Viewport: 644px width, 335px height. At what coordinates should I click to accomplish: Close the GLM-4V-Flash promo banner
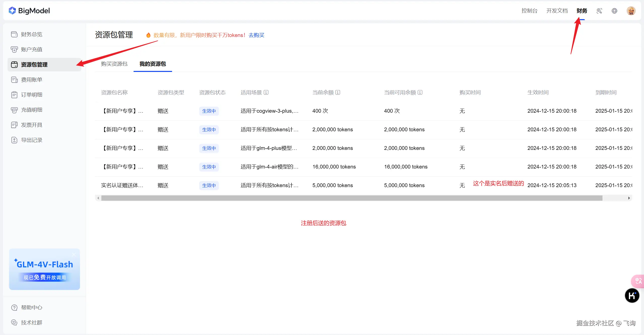[x=74, y=255]
